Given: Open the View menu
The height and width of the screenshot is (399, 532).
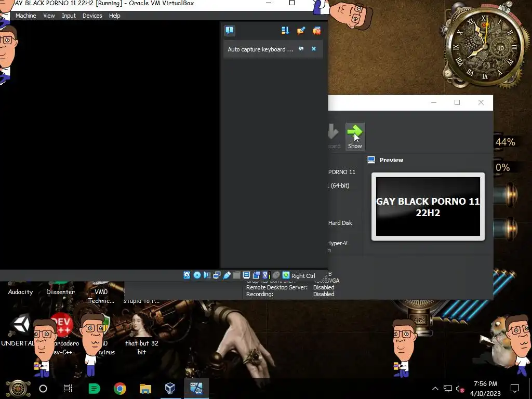Looking at the screenshot, I should 49,16.
